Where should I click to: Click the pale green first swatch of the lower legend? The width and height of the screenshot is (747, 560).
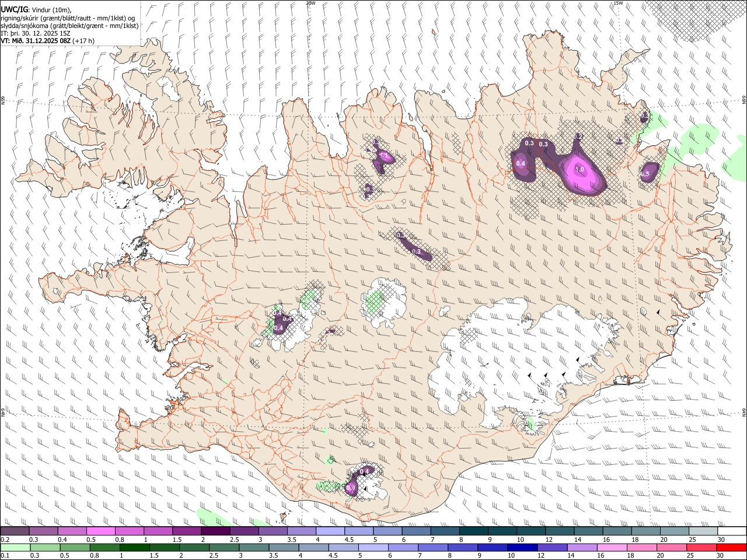(x=15, y=548)
